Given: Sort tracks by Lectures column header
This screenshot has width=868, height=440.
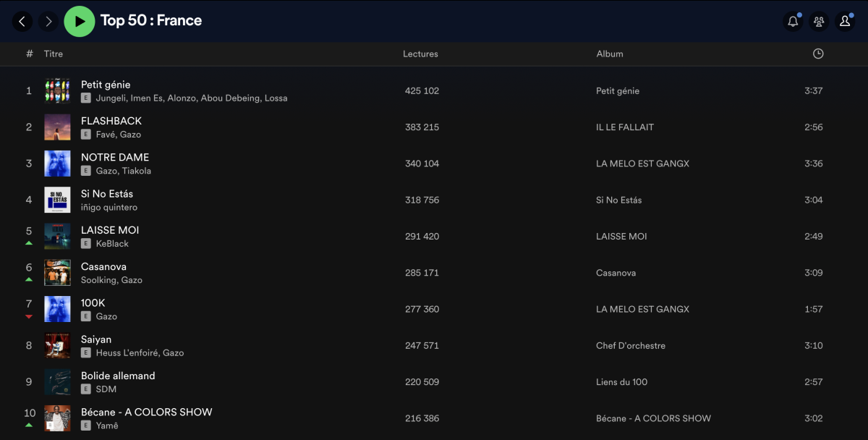Looking at the screenshot, I should click(x=420, y=54).
